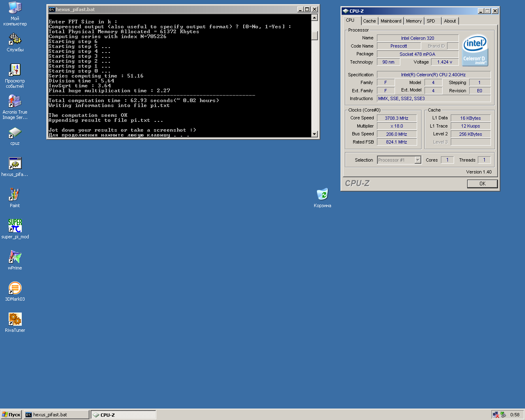Viewport: 525px width, 420px height.
Task: Click the Level 2 256 KBytes value
Action: pos(470,134)
